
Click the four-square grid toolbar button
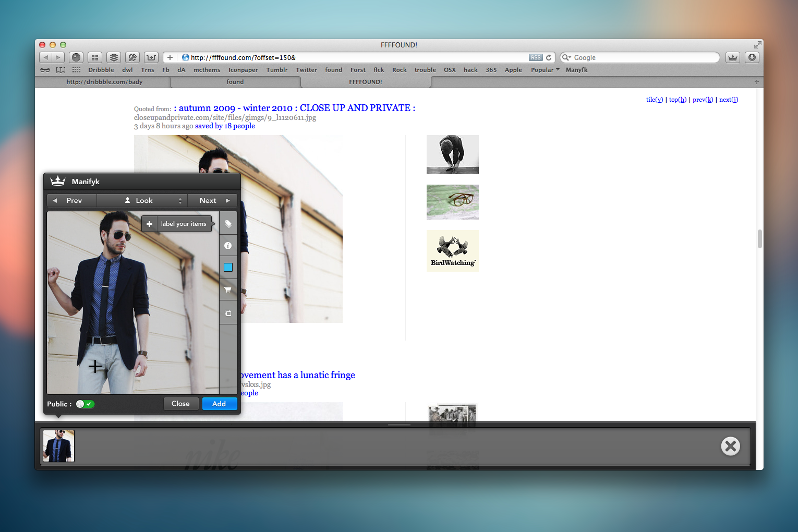click(95, 57)
